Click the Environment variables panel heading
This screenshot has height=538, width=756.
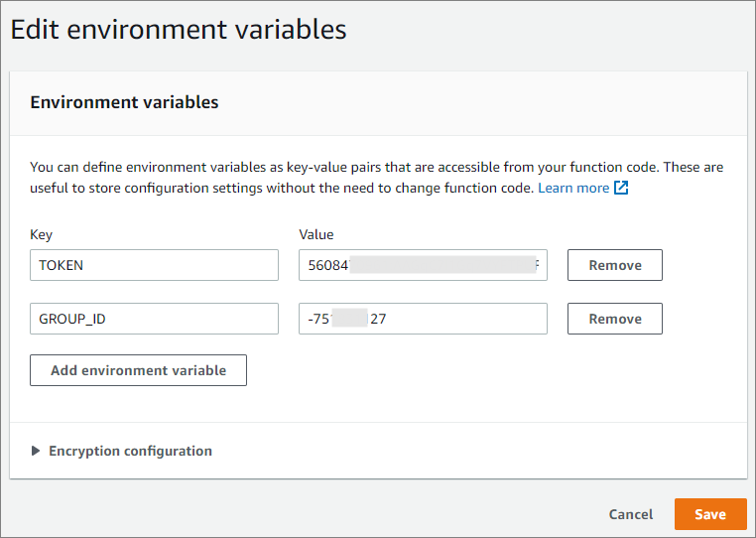[x=124, y=102]
